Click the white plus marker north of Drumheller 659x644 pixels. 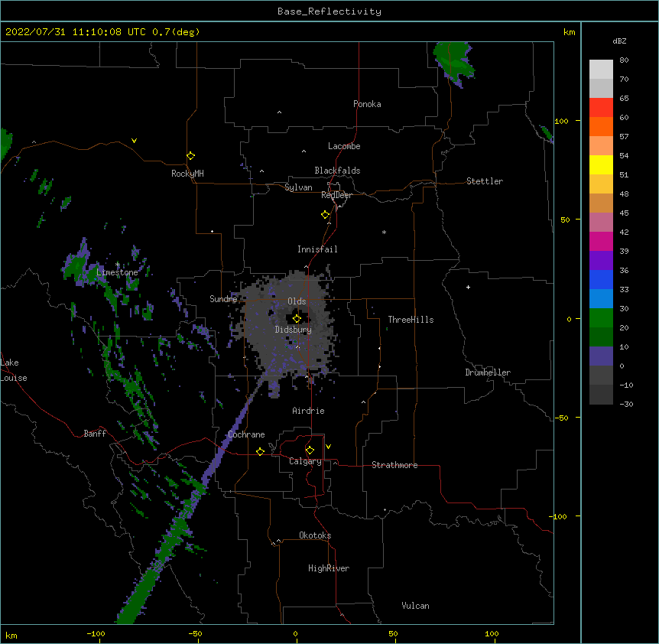click(x=468, y=287)
